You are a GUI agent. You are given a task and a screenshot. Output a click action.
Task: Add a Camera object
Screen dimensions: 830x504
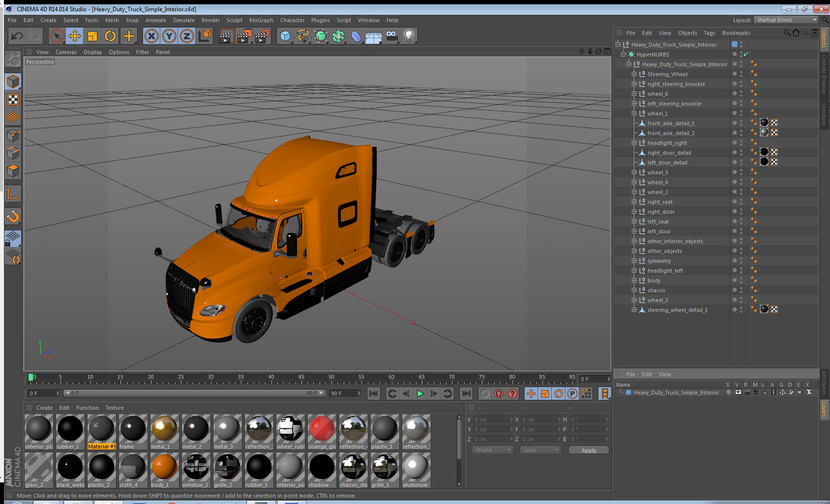point(391,36)
